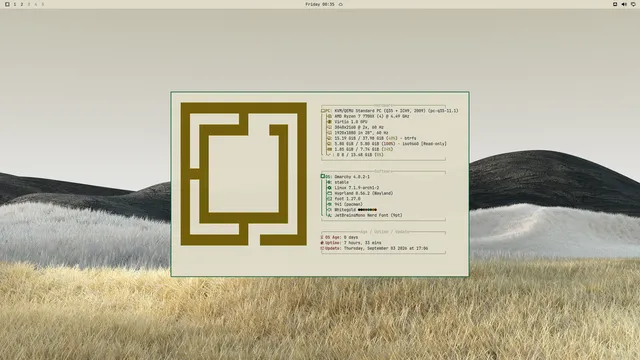
Task: Click the branch icon beside stable
Action: [x=329, y=182]
